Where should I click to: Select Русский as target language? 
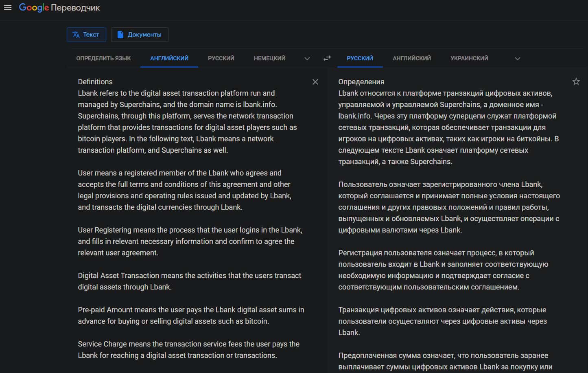click(360, 58)
